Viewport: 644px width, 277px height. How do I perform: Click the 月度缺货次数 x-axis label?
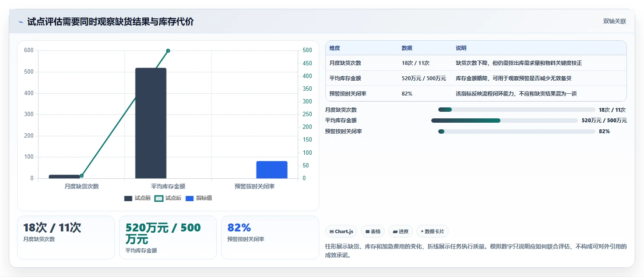[x=82, y=186]
